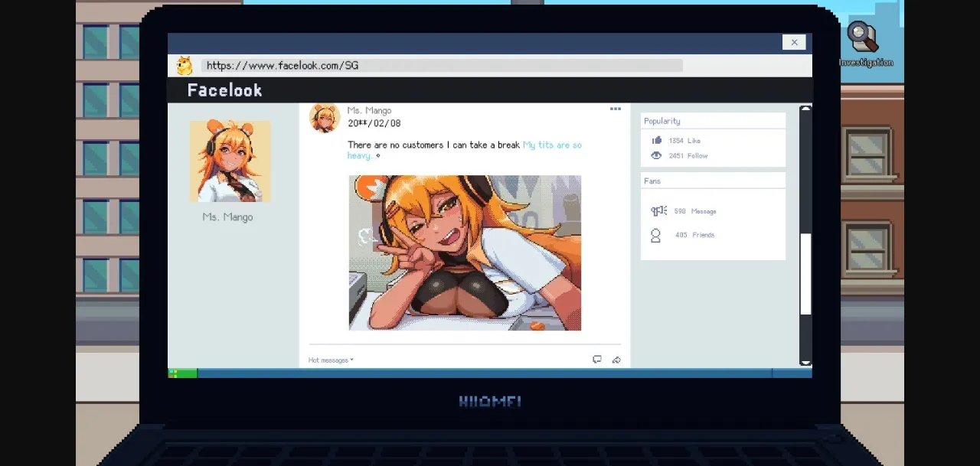Click the Doge icon beside the address bar

183,64
